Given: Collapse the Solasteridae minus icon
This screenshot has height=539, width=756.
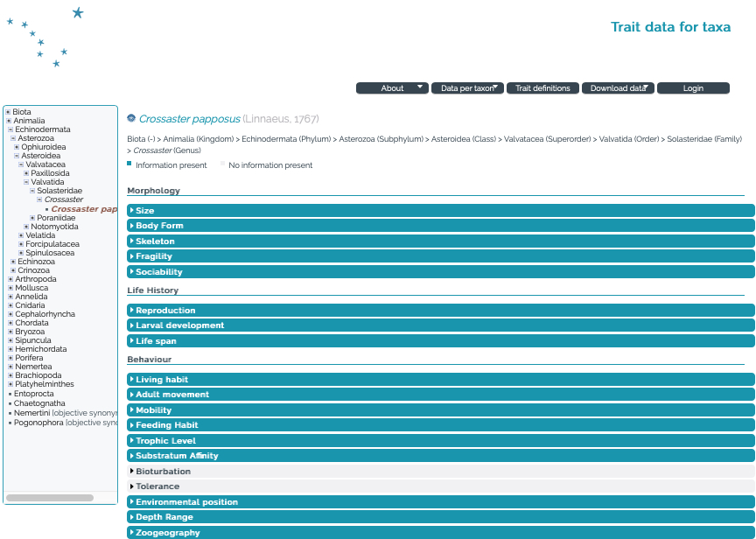Looking at the screenshot, I should point(32,191).
